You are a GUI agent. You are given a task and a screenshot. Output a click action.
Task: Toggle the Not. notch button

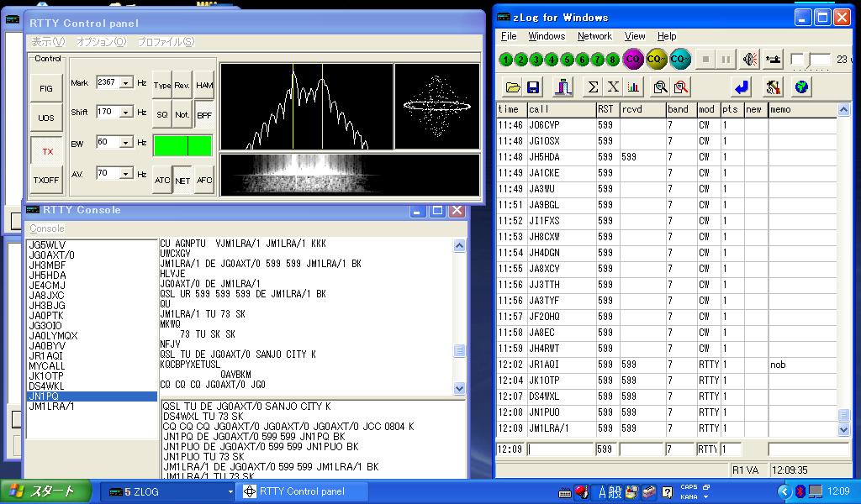182,114
